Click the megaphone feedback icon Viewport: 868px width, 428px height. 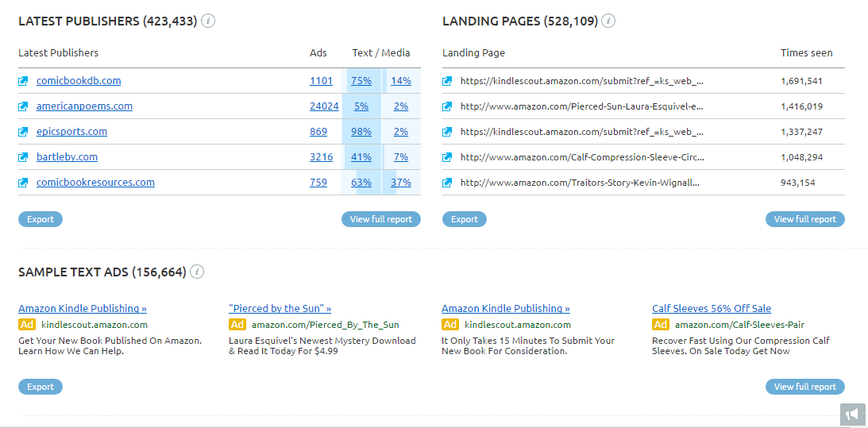851,415
